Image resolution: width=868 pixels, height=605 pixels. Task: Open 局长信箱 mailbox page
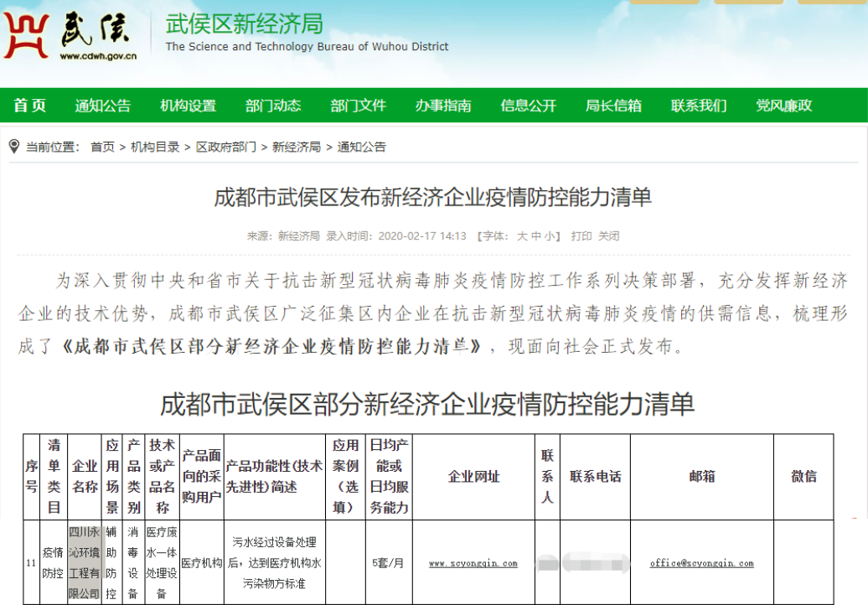tap(613, 106)
